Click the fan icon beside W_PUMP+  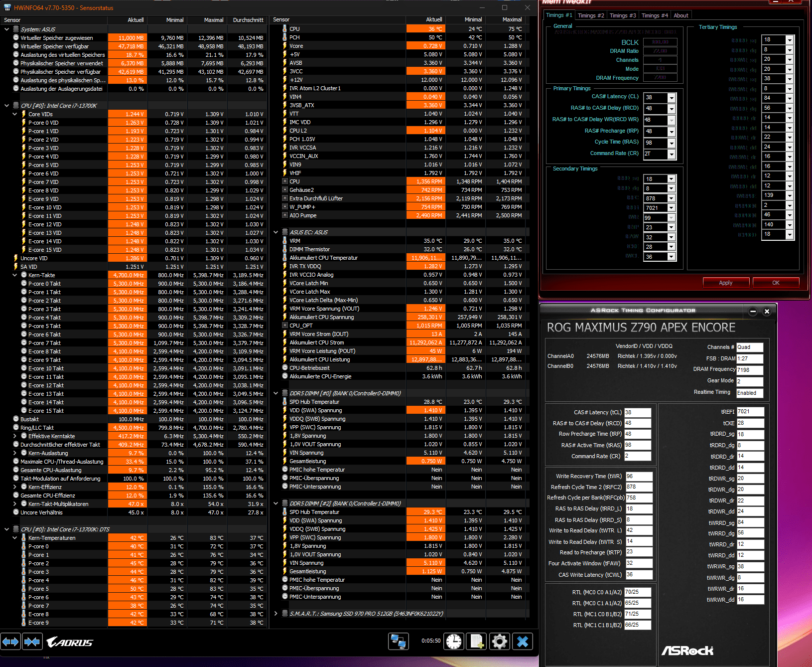point(285,207)
